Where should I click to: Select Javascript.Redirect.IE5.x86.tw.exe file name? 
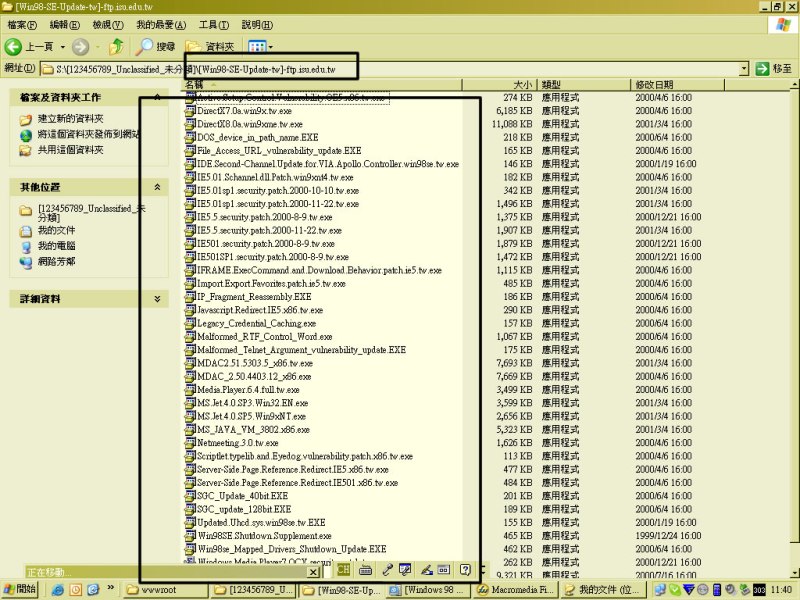pos(260,310)
